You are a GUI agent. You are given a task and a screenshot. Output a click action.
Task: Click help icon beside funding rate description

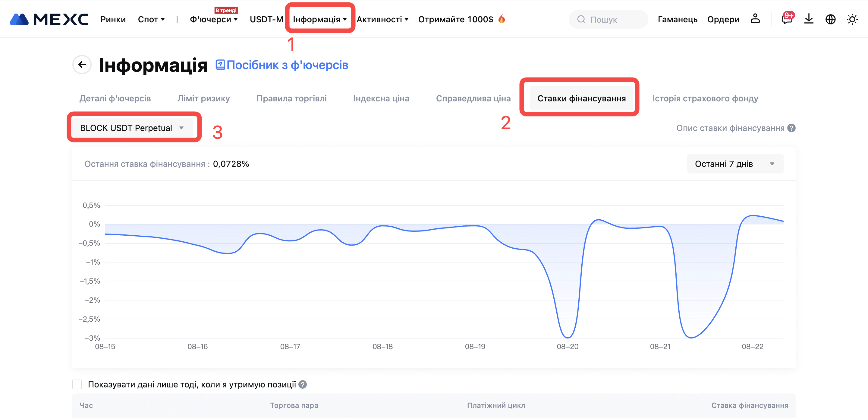click(791, 128)
